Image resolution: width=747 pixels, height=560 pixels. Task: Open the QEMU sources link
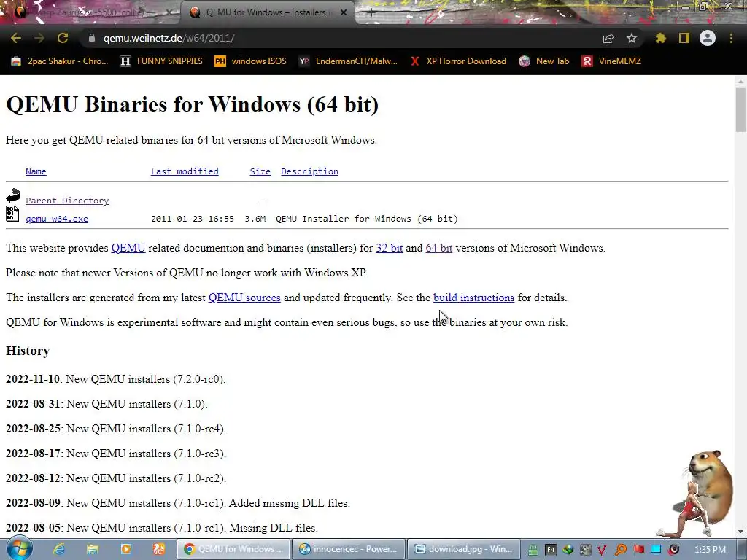tap(244, 297)
